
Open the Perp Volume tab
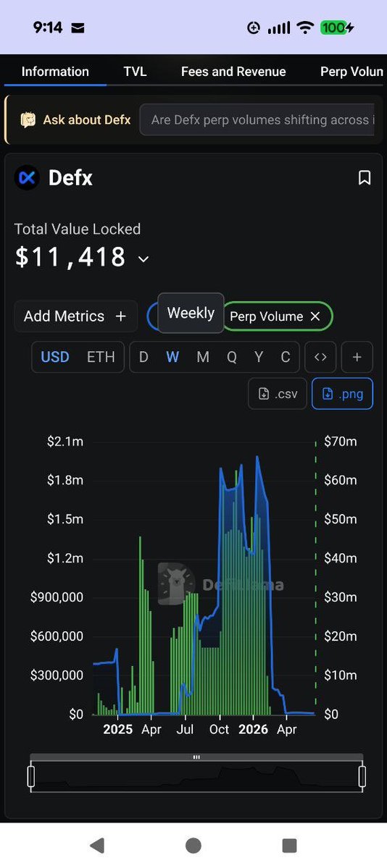(351, 72)
